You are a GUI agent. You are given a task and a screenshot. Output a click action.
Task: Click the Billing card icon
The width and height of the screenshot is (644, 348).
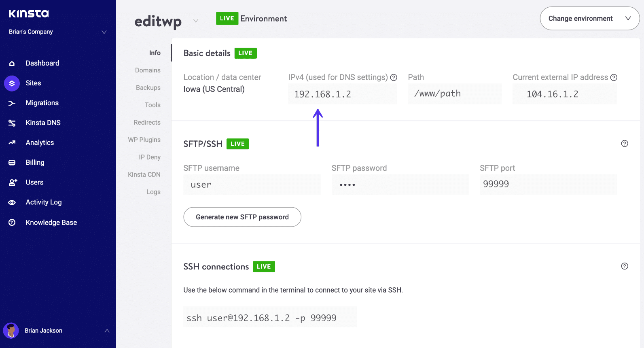click(x=12, y=163)
